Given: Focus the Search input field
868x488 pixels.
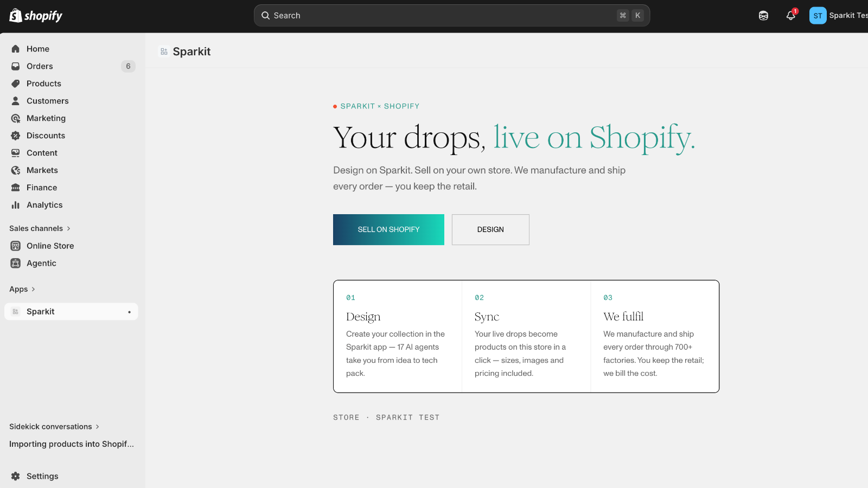Looking at the screenshot, I should tap(452, 16).
